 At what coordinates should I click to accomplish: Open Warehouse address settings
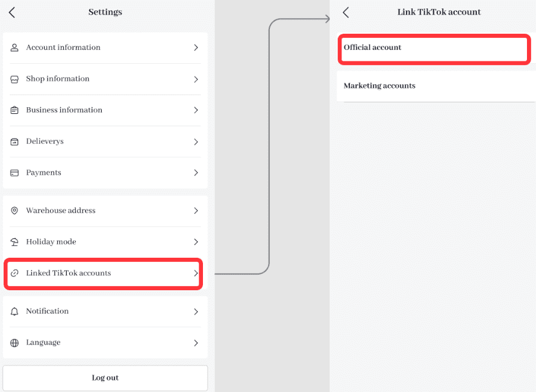pos(105,211)
